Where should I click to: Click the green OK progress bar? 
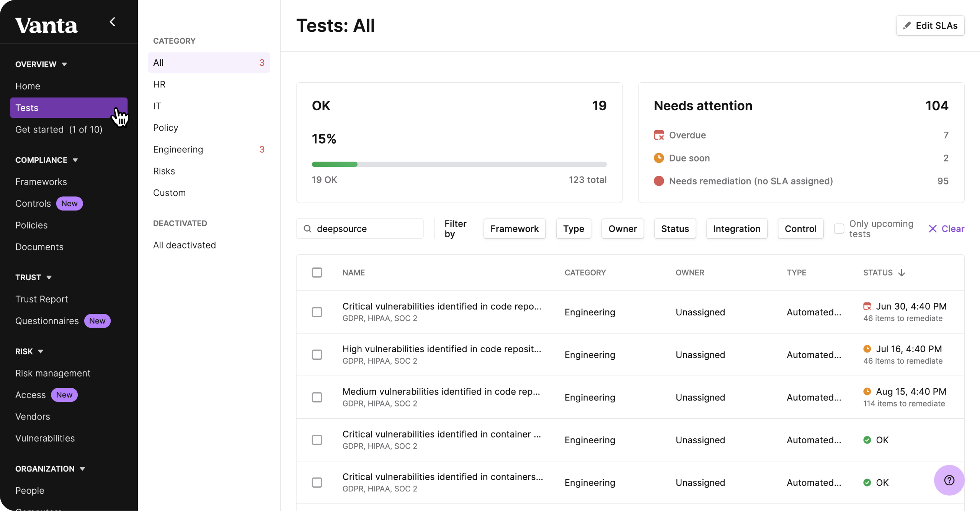tap(335, 164)
